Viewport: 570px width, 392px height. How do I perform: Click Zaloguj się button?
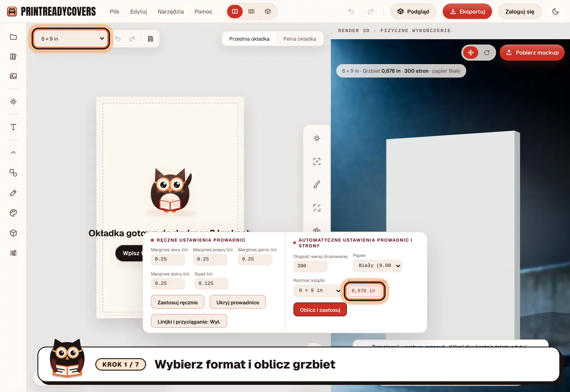tap(520, 11)
